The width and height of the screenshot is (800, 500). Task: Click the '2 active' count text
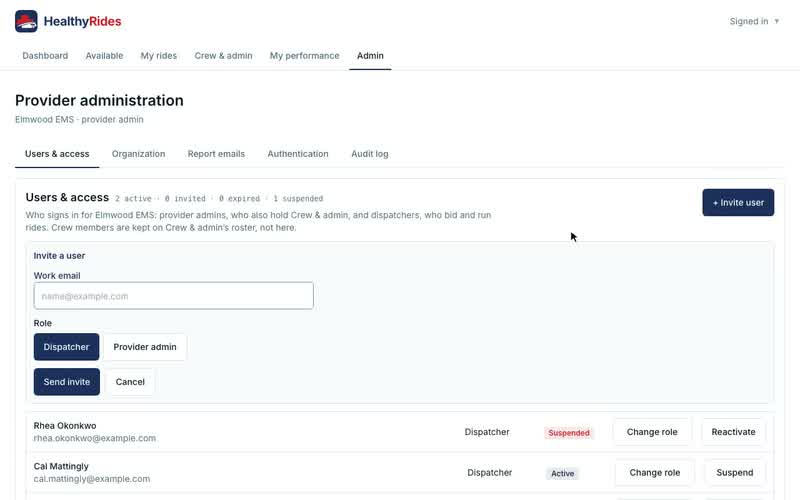point(133,198)
